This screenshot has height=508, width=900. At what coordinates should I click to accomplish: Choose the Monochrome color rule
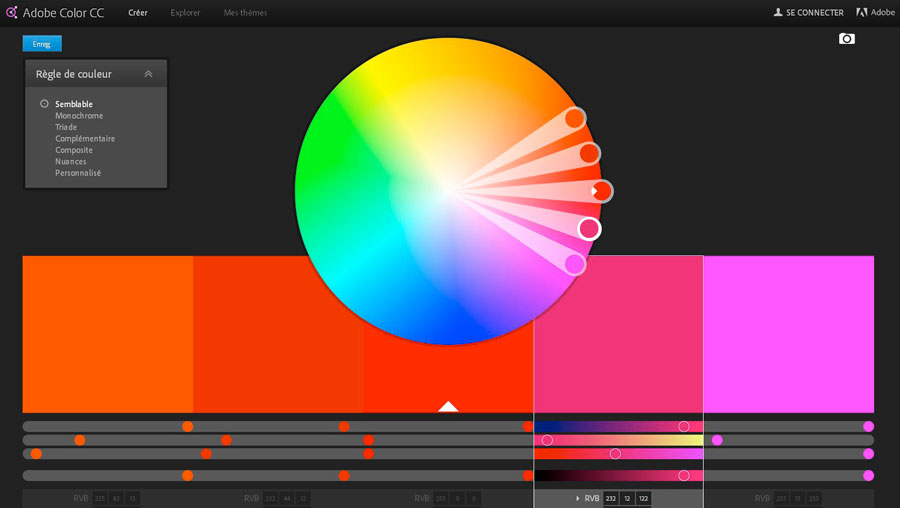coord(79,115)
